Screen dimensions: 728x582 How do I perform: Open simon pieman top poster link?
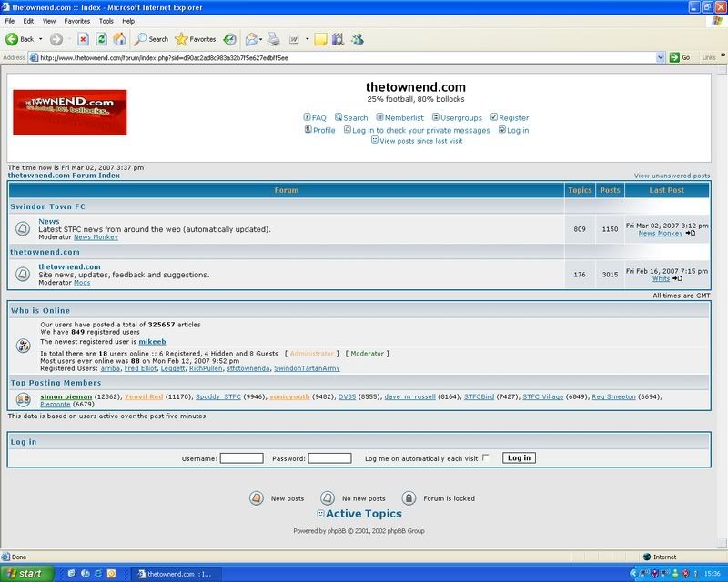[x=66, y=396]
